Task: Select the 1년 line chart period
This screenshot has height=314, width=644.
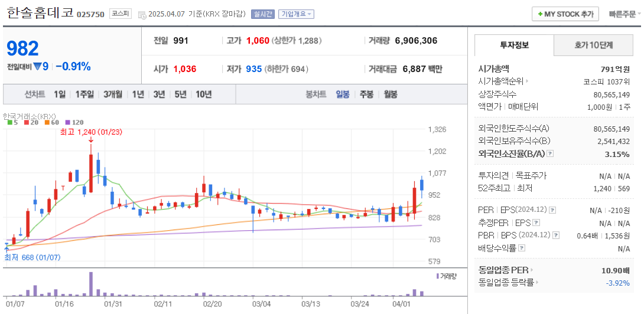Action: (x=138, y=94)
